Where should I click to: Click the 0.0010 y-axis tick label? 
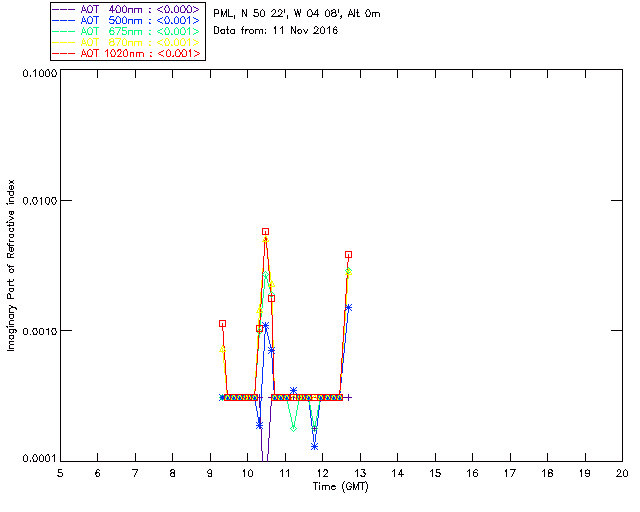39,331
